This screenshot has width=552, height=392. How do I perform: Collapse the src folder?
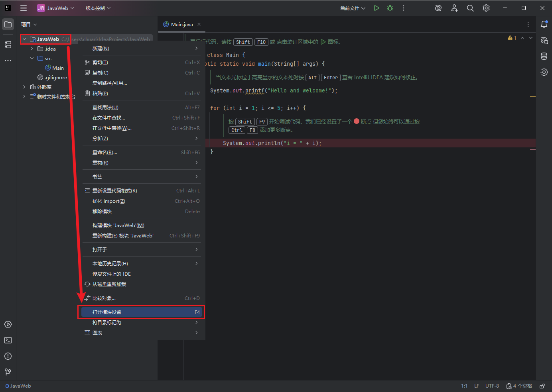pos(32,58)
